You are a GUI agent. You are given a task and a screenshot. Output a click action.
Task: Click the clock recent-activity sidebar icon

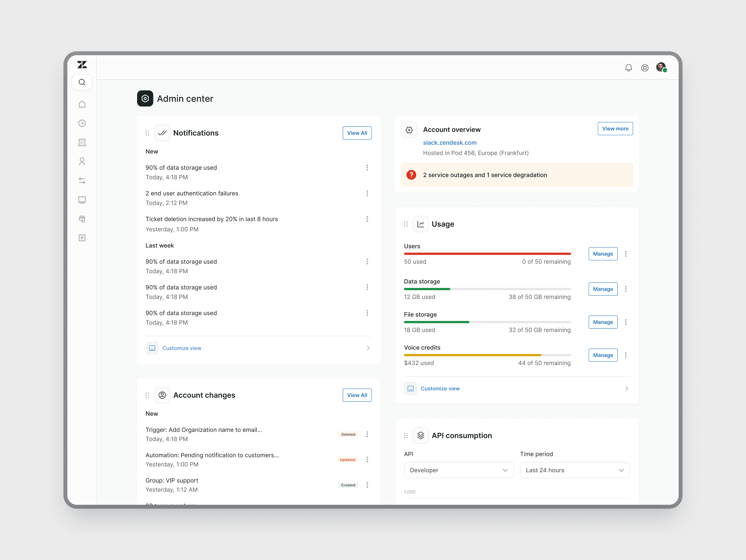click(x=82, y=124)
